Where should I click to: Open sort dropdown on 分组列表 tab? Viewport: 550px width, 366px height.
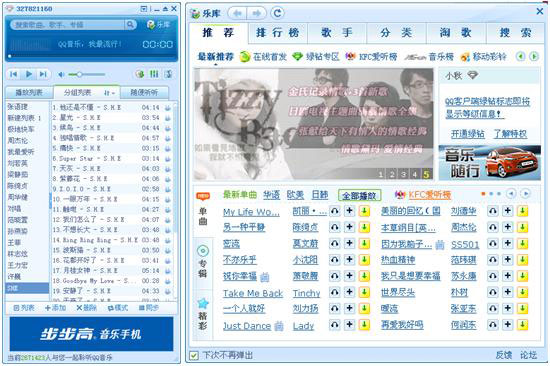click(109, 93)
